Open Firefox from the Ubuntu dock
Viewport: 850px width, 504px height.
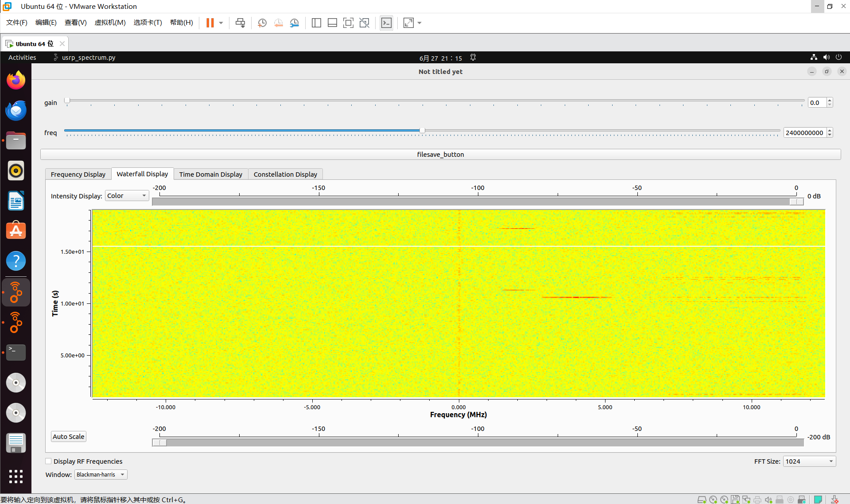click(x=16, y=80)
